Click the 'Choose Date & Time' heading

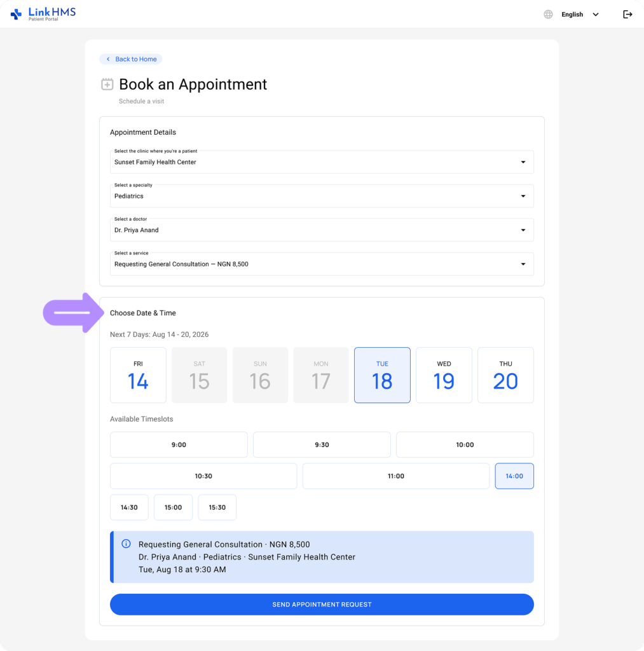point(143,313)
